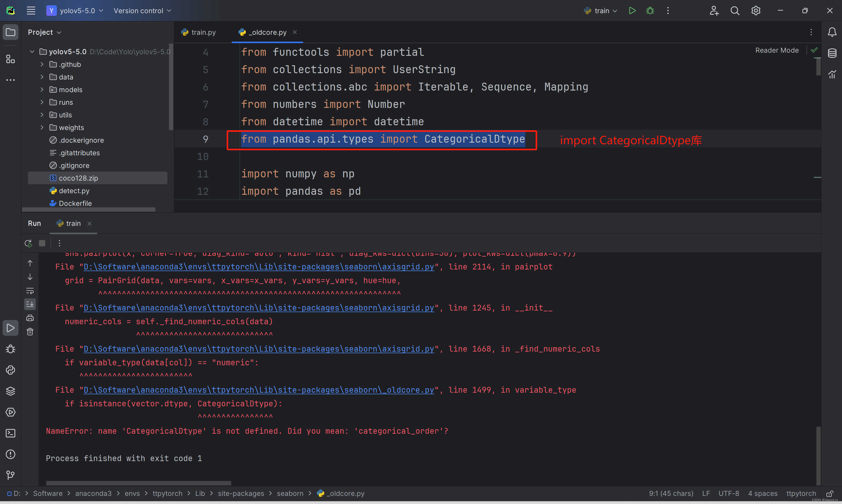The image size is (842, 504).
Task: Change 4 spaces indent setting
Action: [763, 493]
